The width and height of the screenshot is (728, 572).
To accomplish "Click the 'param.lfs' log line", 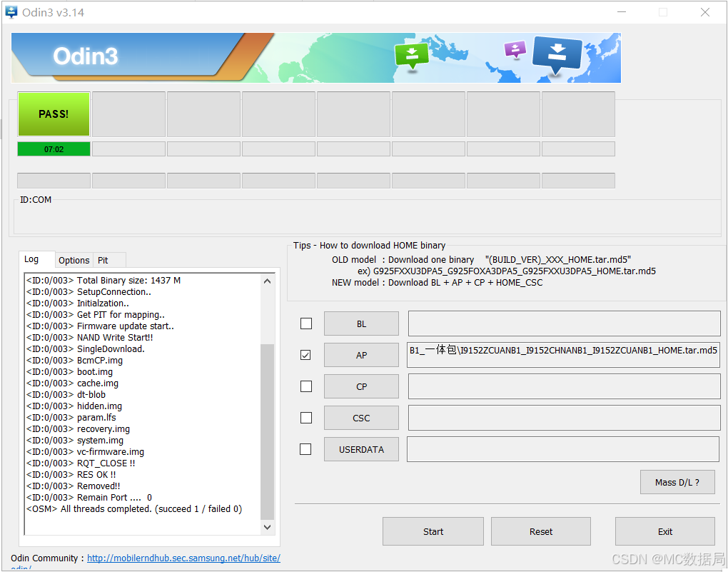I will [71, 417].
